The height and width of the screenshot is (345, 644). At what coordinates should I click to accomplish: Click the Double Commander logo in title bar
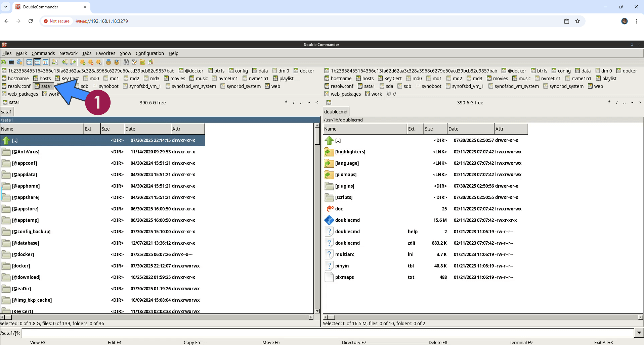(4, 44)
